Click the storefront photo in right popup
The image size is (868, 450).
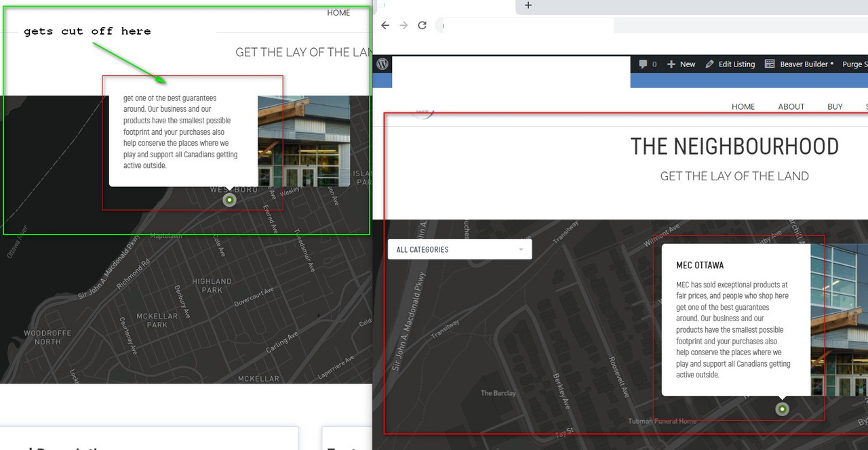839,321
